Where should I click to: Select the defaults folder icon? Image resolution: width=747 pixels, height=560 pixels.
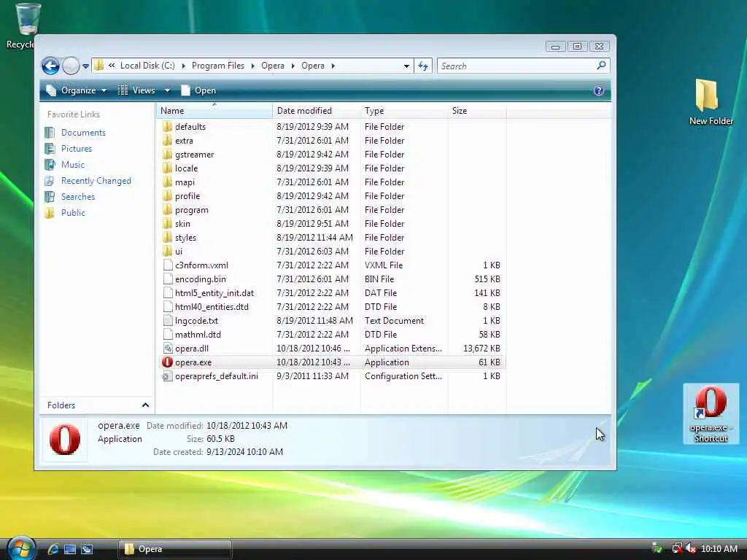167,127
